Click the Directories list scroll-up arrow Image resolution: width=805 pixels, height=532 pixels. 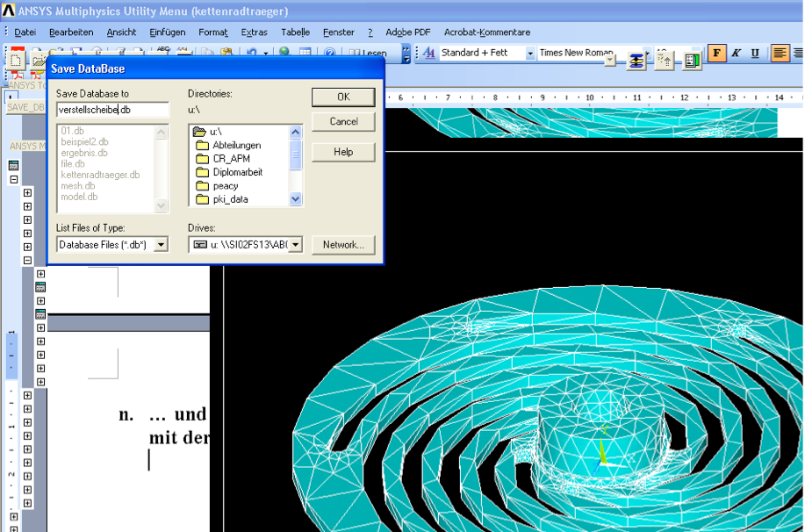click(295, 132)
